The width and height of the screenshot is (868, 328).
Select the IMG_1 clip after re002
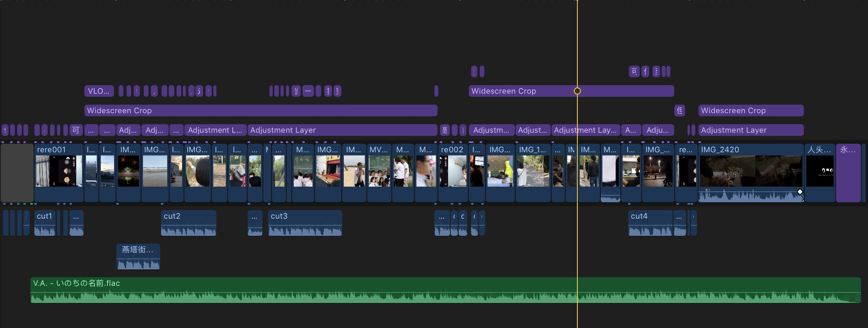point(532,172)
